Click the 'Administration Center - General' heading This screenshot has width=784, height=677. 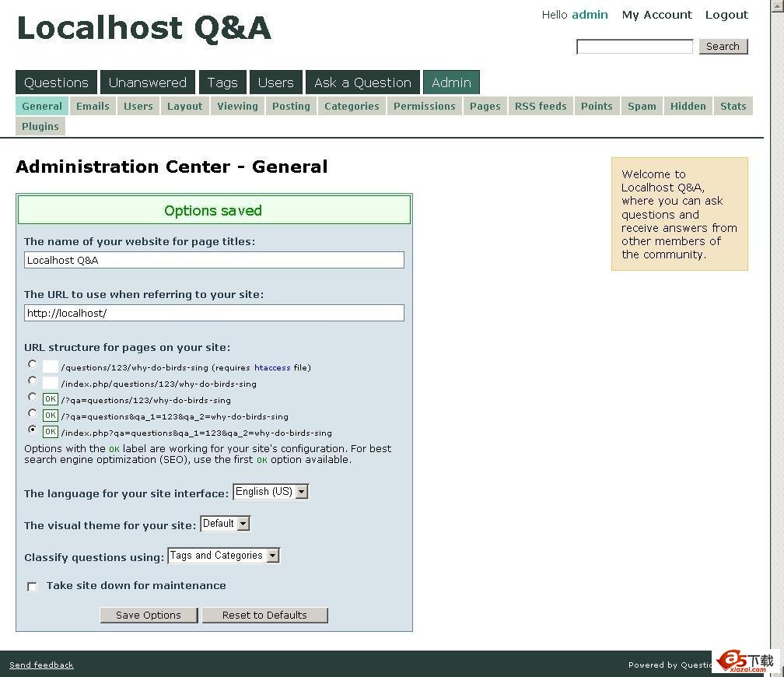(x=171, y=167)
